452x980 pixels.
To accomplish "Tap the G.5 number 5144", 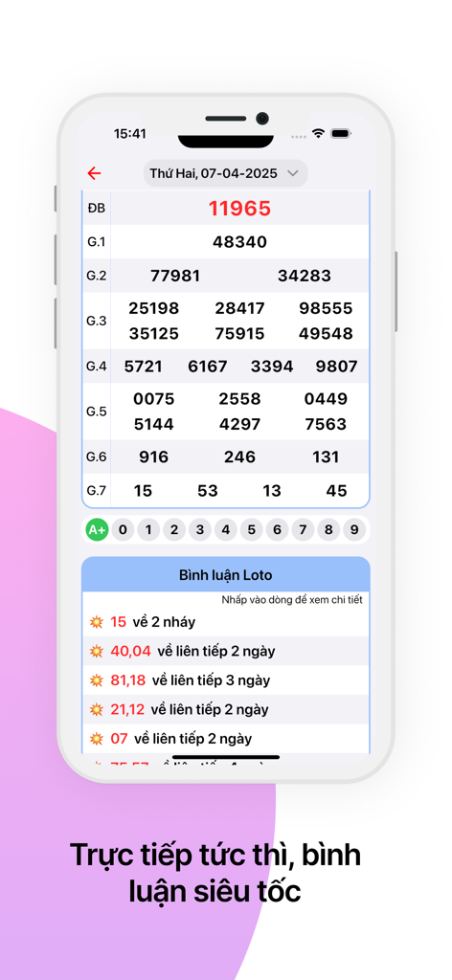I will click(x=154, y=424).
